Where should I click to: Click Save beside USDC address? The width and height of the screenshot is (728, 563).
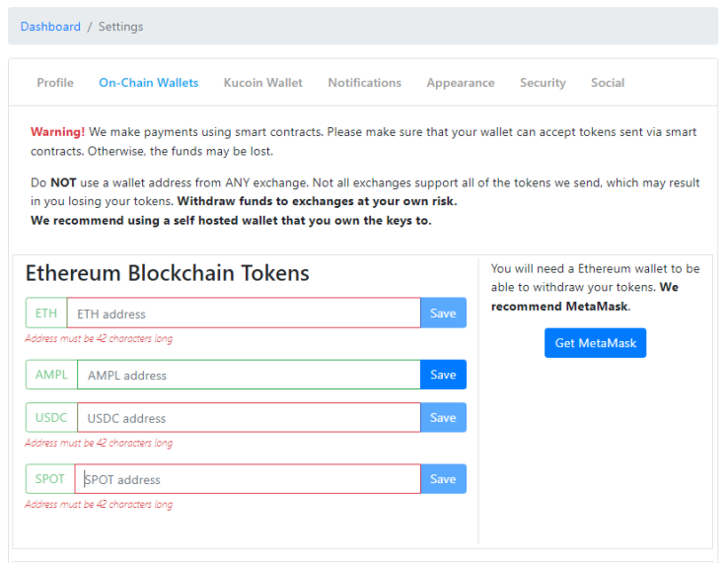click(x=443, y=417)
